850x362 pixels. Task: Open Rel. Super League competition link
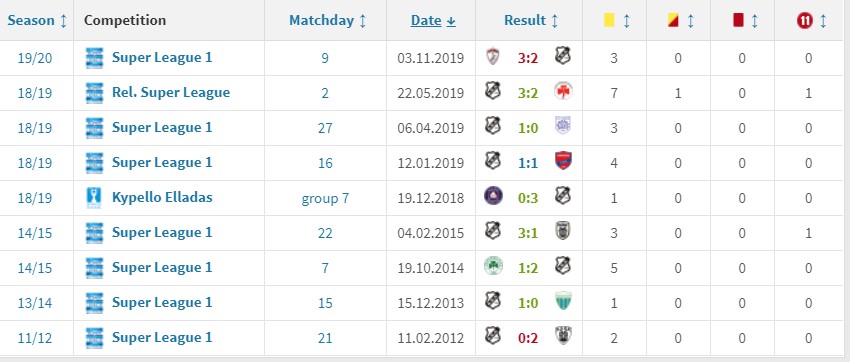pos(171,93)
